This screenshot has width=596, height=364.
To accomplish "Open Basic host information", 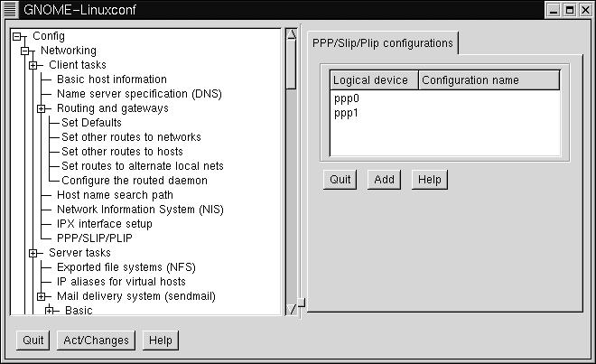I will click(111, 79).
